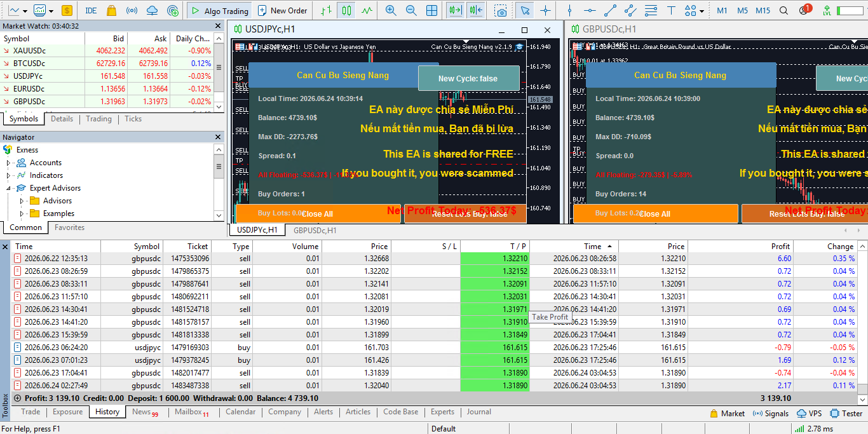Viewport: 868px width, 434px height.
Task: Draw an equidistant channel
Action: click(630, 10)
